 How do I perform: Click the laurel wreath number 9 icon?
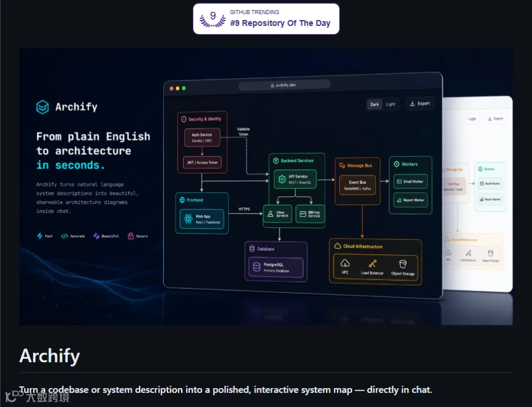tap(213, 19)
